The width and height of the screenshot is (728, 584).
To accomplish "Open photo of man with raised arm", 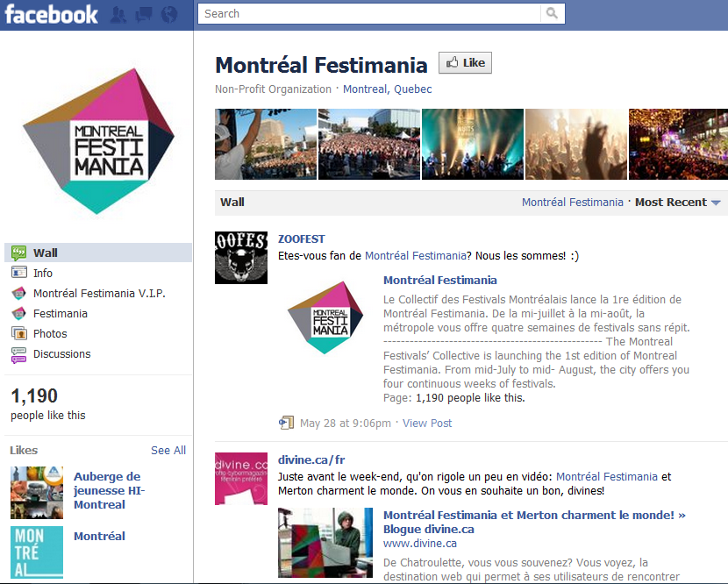I will click(x=266, y=144).
